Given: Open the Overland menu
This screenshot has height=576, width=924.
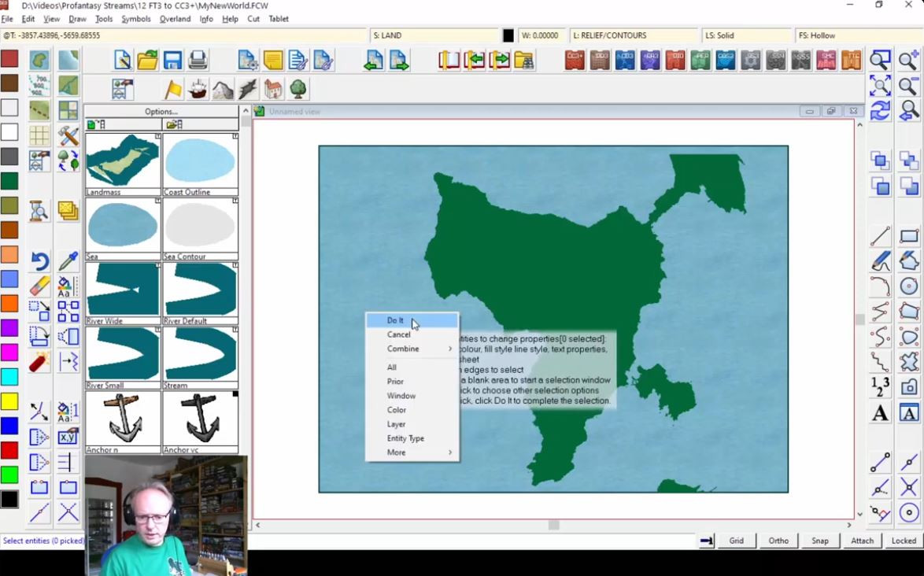Looking at the screenshot, I should (x=175, y=19).
